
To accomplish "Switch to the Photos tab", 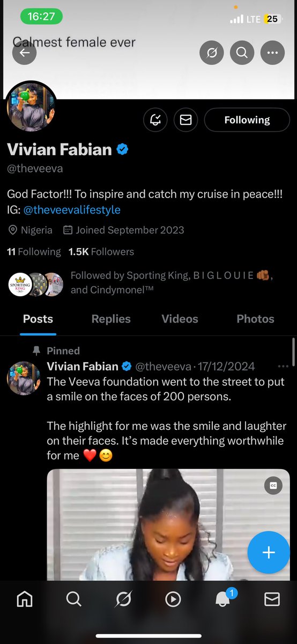I will point(255,319).
